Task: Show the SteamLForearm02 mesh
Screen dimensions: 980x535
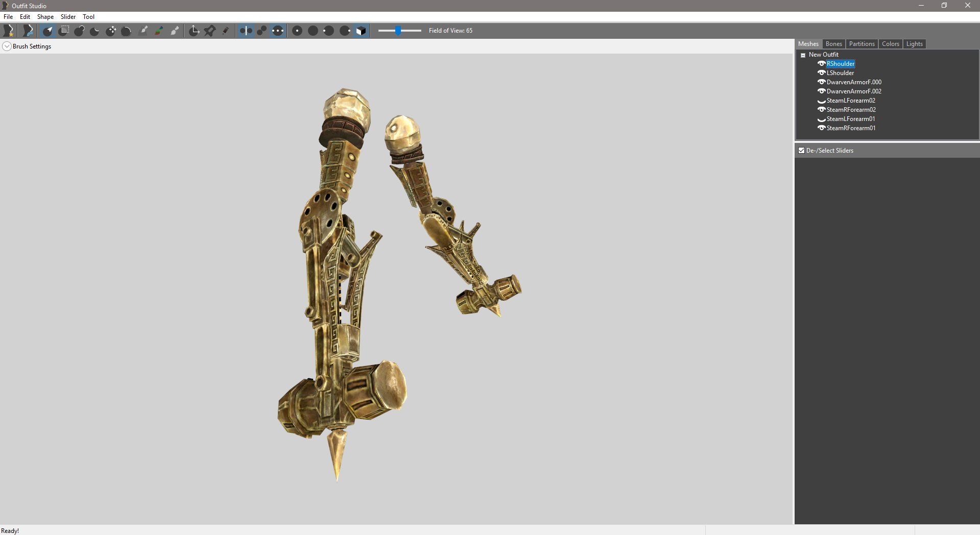Action: [x=822, y=101]
